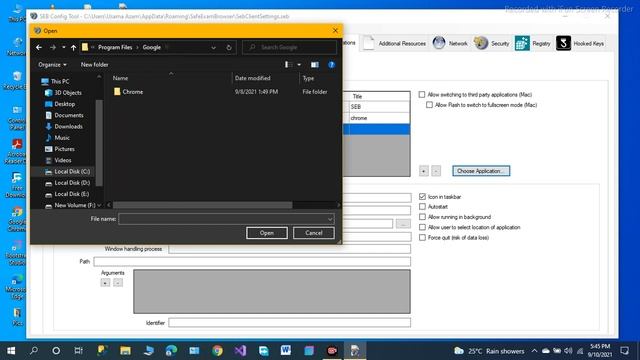Click the plus button beside application list

click(424, 171)
